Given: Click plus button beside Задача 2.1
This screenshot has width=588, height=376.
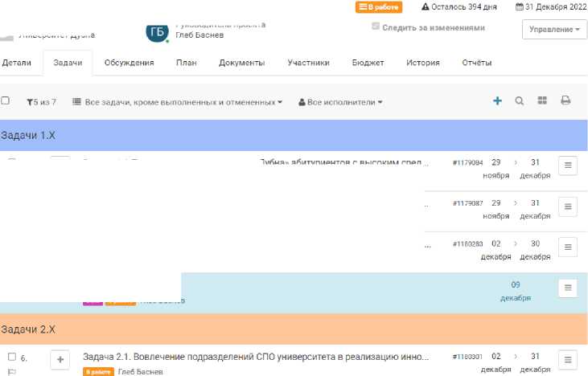Looking at the screenshot, I should point(60,359).
